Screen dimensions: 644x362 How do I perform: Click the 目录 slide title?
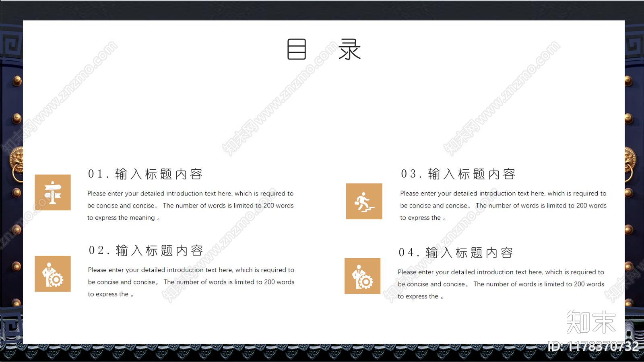click(x=324, y=49)
